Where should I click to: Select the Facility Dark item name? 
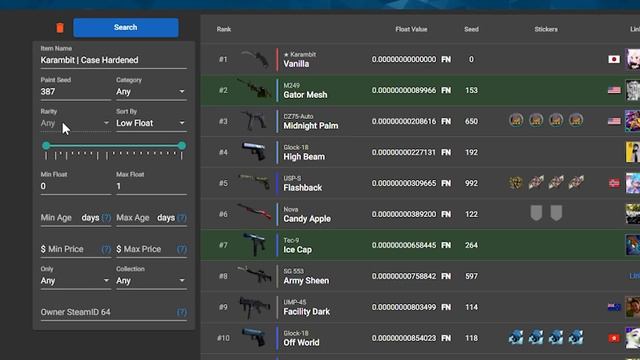click(x=307, y=312)
